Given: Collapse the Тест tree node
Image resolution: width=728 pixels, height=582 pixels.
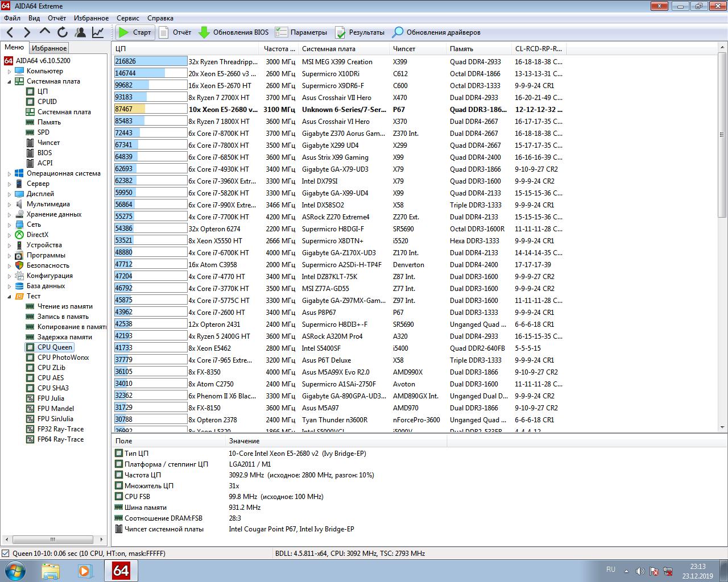Looking at the screenshot, I should click(x=9, y=296).
